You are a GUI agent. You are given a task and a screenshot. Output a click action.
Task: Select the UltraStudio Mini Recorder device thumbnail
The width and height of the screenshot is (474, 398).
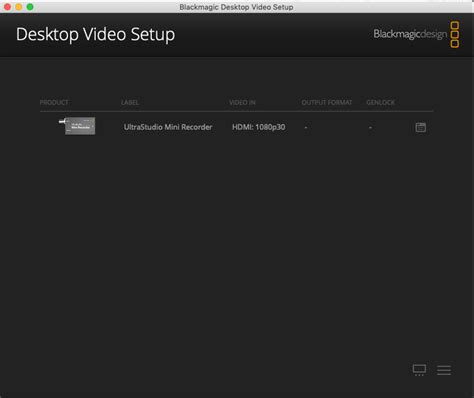[77, 126]
